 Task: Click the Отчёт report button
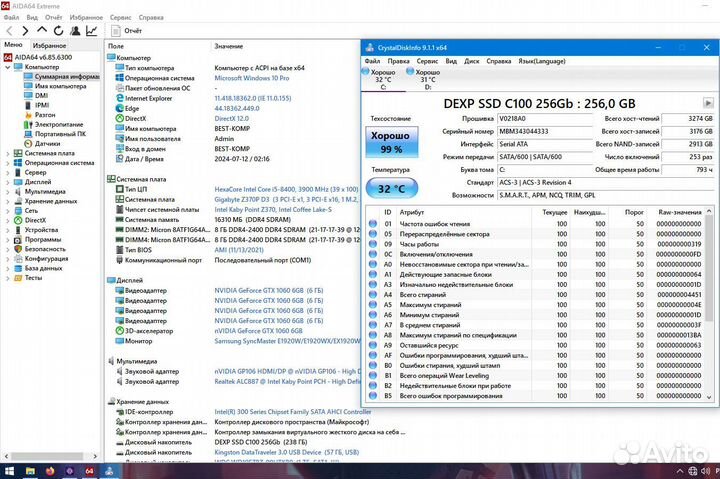click(127, 31)
